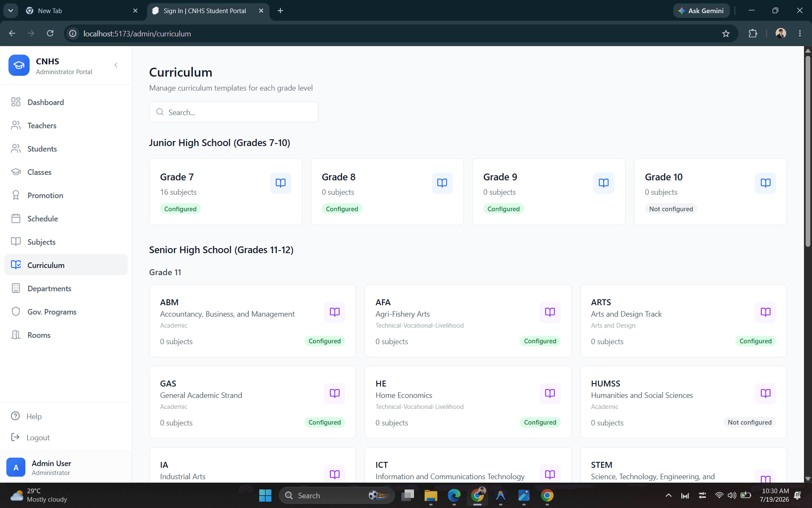Screen dimensions: 812x508
Task: Open Gov. Programs in sidebar
Action: click(66, 312)
